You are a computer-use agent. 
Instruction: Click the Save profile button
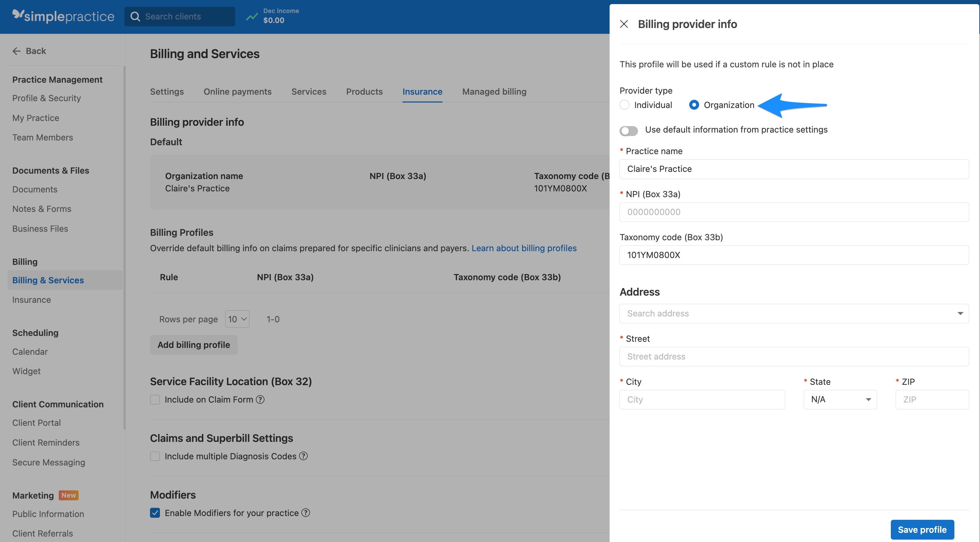click(922, 529)
